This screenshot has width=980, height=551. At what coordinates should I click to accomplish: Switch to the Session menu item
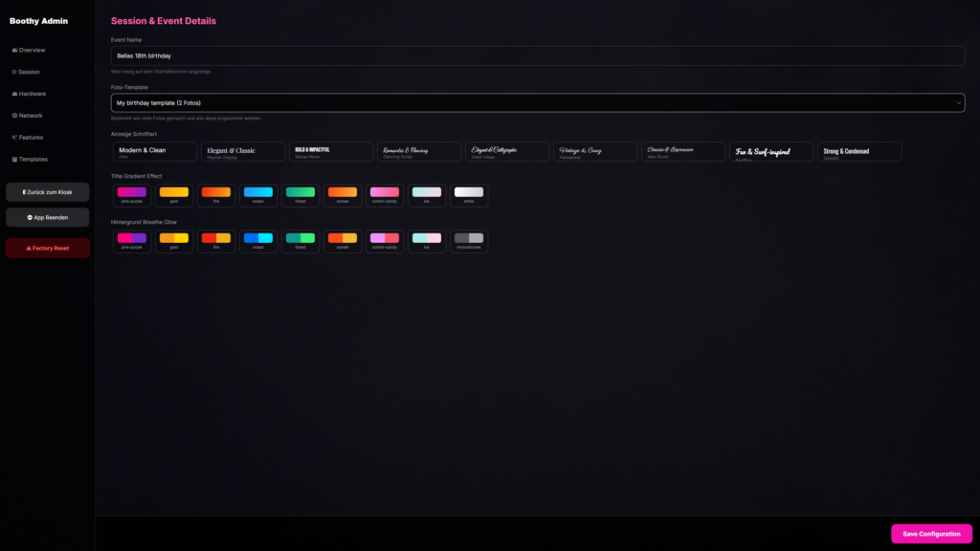29,72
